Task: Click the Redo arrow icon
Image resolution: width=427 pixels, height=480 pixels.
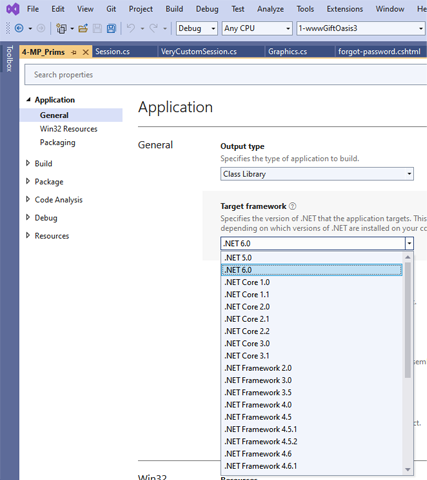Action: coord(154,28)
